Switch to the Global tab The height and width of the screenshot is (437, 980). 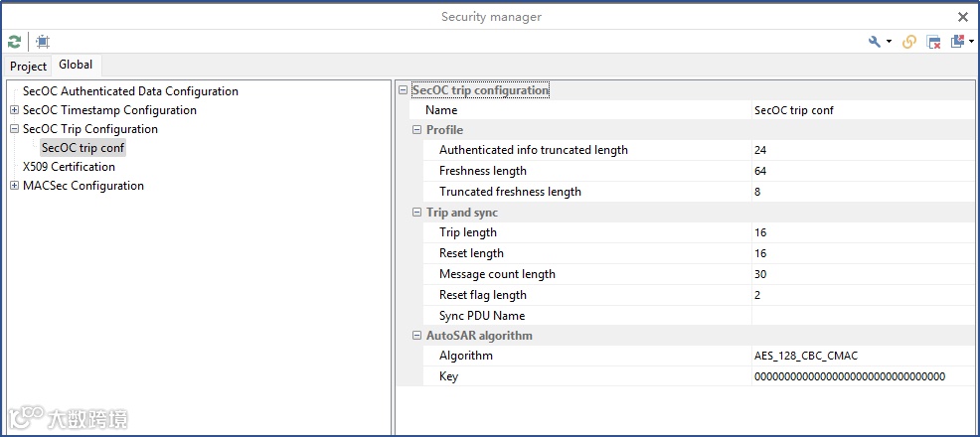tap(76, 65)
